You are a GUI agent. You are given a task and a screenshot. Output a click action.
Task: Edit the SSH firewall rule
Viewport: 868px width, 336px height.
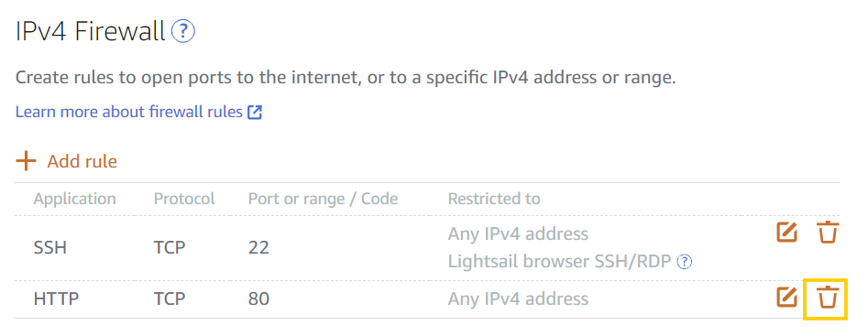tap(786, 233)
